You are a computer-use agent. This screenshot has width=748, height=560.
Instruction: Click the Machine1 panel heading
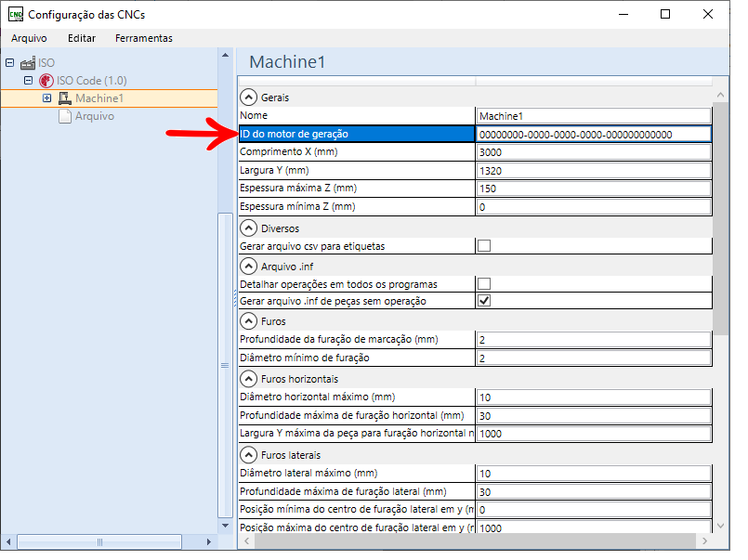click(x=287, y=62)
